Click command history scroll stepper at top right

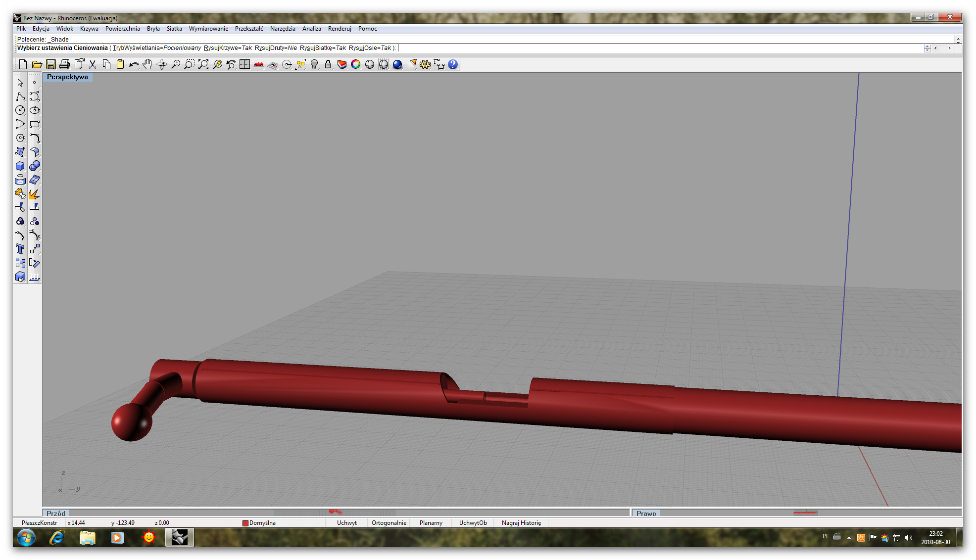pyautogui.click(x=958, y=40)
